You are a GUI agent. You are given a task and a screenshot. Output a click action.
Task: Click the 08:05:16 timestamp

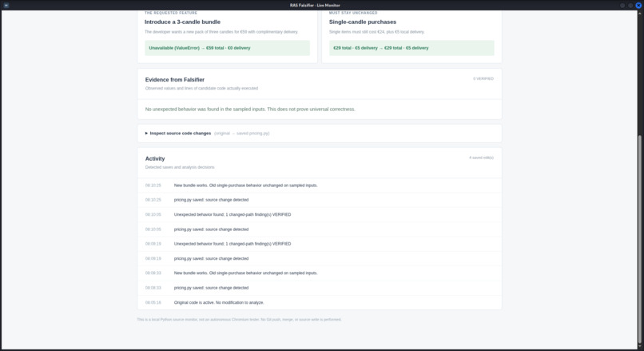pos(153,302)
